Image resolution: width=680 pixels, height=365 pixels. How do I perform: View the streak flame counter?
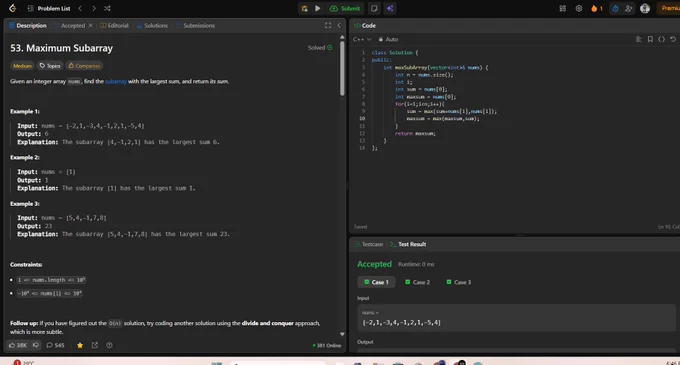coord(597,8)
